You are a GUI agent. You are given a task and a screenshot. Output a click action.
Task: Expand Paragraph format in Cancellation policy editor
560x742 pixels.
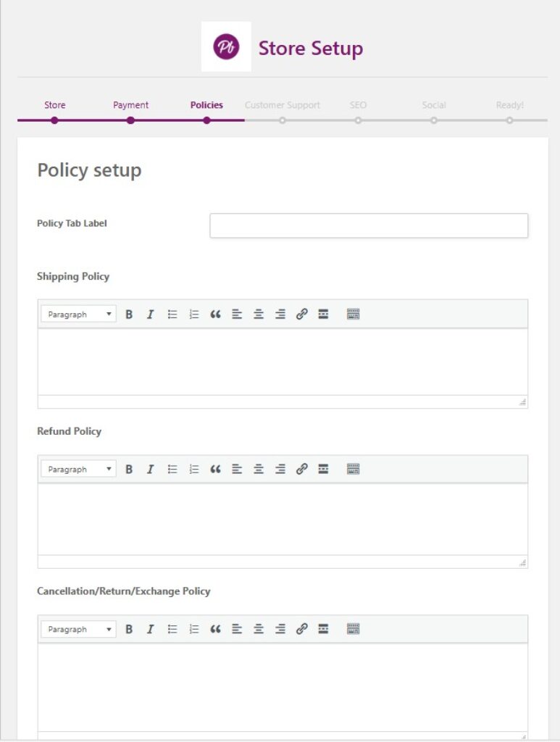(78, 630)
